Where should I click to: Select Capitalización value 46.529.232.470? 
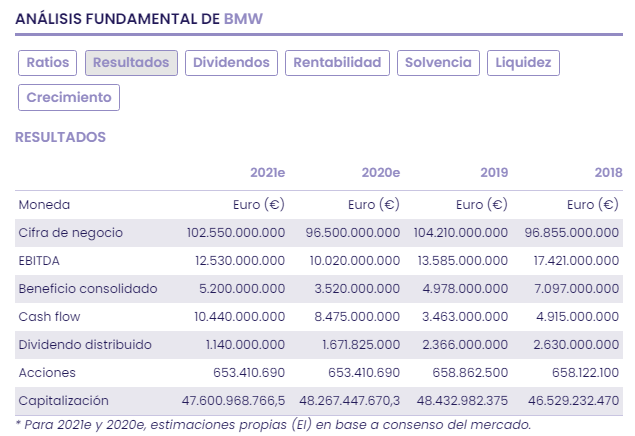[x=574, y=401]
